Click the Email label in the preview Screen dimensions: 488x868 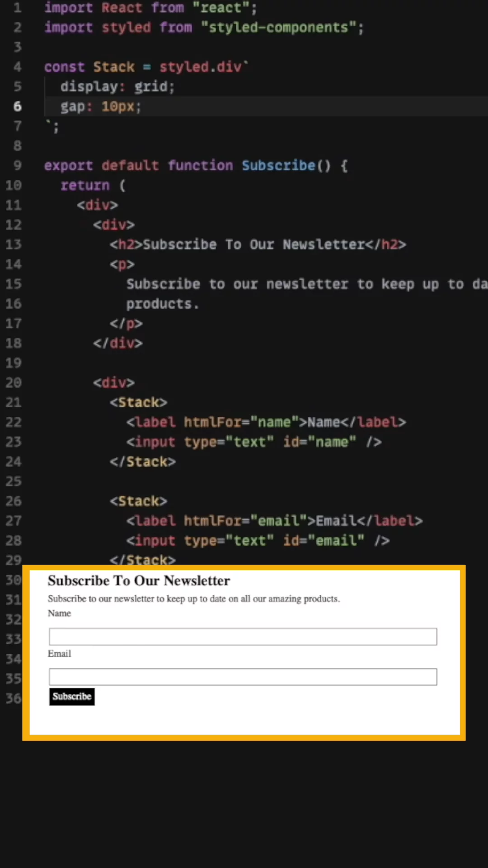click(x=59, y=654)
